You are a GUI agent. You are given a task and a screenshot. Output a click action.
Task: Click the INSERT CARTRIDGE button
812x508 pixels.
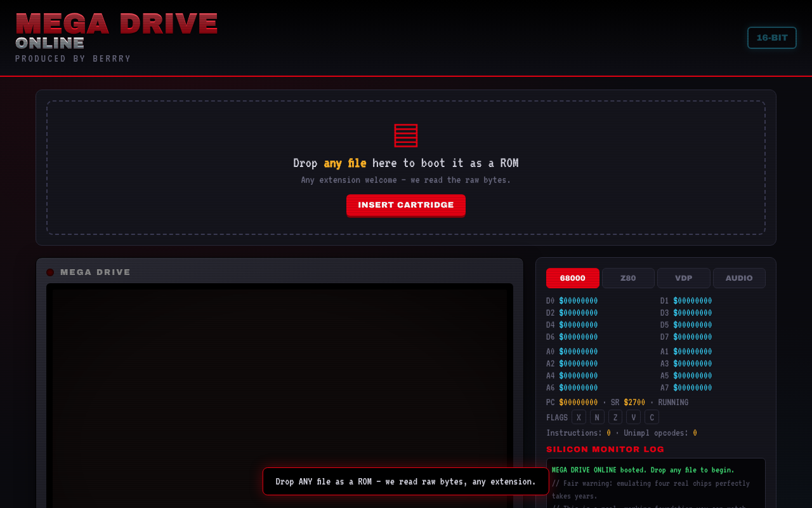click(406, 205)
